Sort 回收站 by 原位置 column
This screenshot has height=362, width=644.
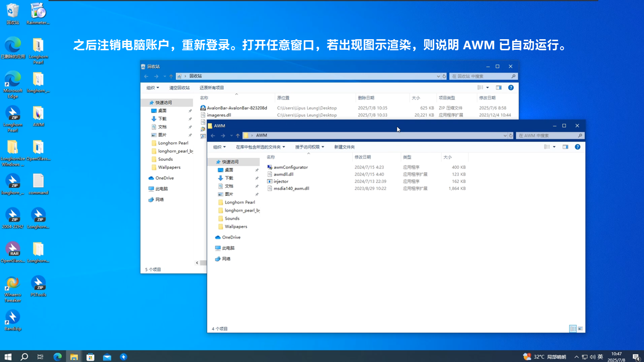tap(283, 98)
